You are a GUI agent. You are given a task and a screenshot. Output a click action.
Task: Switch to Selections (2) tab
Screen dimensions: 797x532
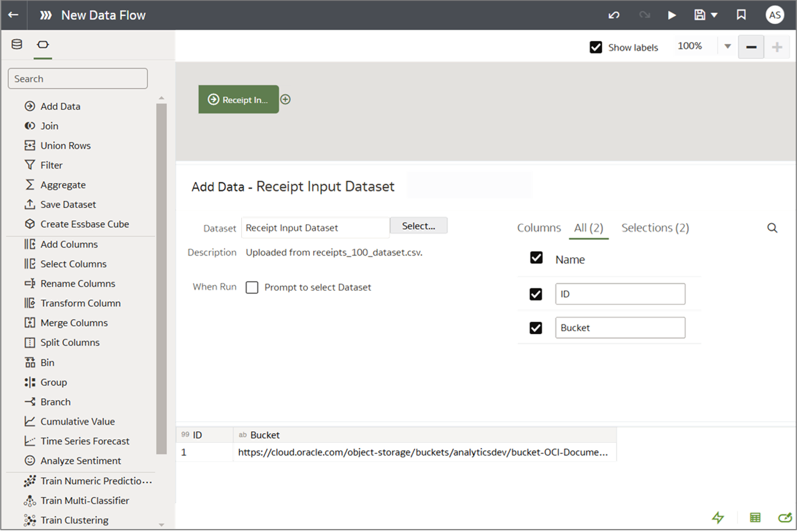pos(655,228)
